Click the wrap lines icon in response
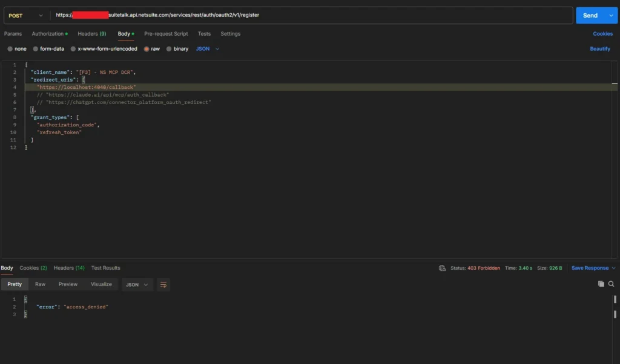Screen dimensions: 620x364 pos(163,284)
